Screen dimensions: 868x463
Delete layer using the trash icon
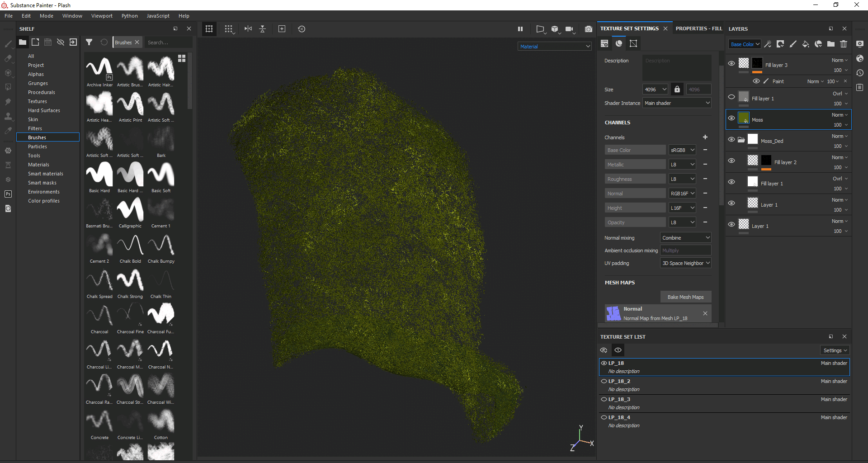click(844, 44)
